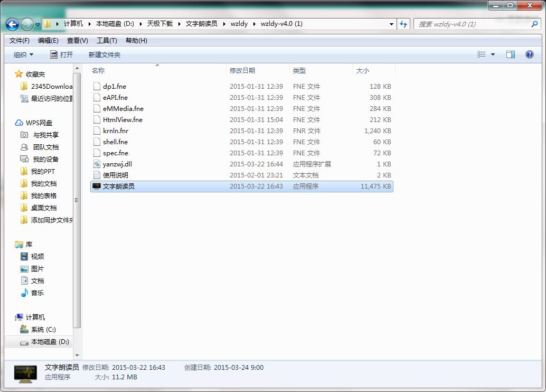Open 音乐 library in sidebar

(x=32, y=293)
